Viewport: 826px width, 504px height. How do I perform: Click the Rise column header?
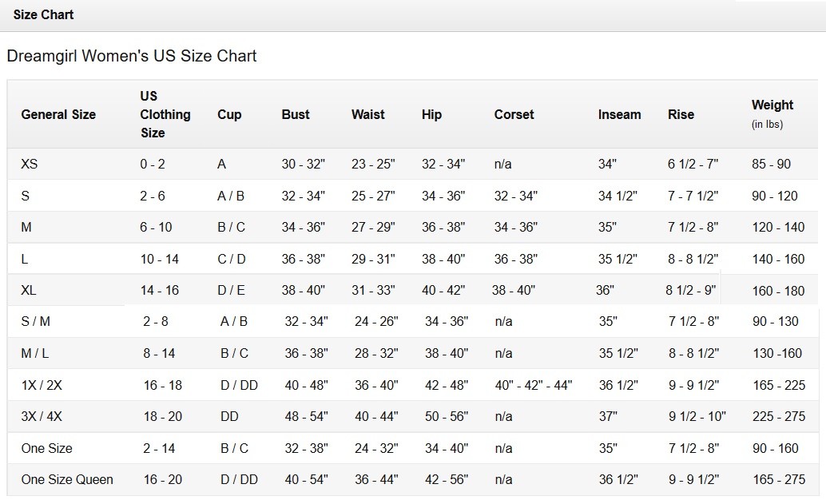click(681, 114)
